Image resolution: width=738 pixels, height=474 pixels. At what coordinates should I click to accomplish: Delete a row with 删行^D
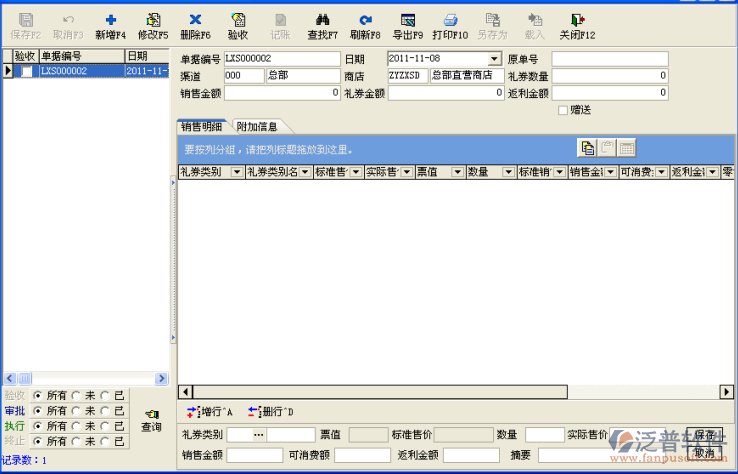[271, 412]
